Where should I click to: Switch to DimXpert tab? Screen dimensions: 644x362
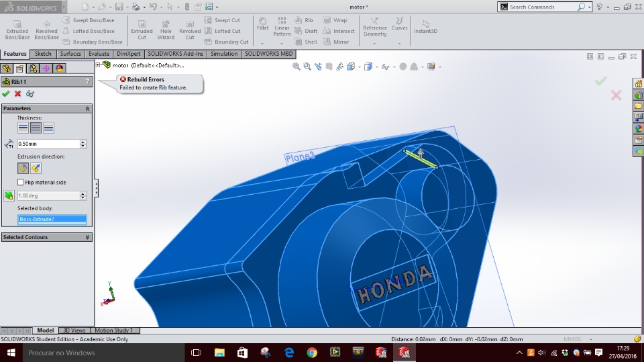pyautogui.click(x=129, y=54)
